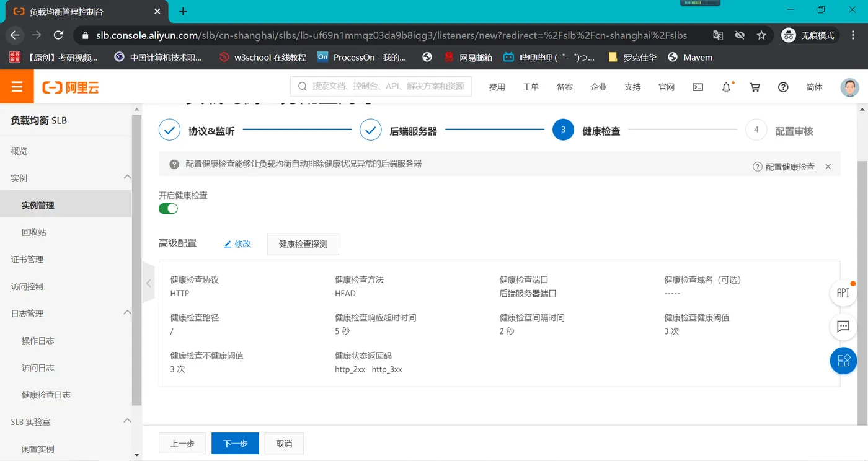This screenshot has width=868, height=461.
Task: Go back in browser
Action: point(15,35)
